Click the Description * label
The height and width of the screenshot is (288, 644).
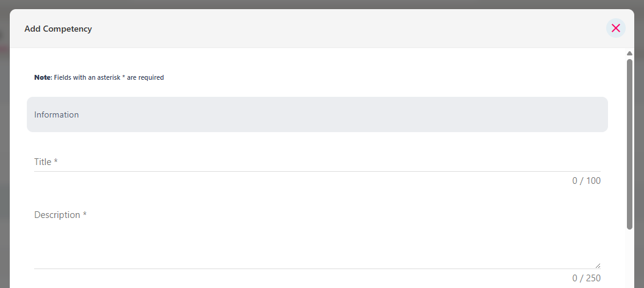pyautogui.click(x=60, y=215)
